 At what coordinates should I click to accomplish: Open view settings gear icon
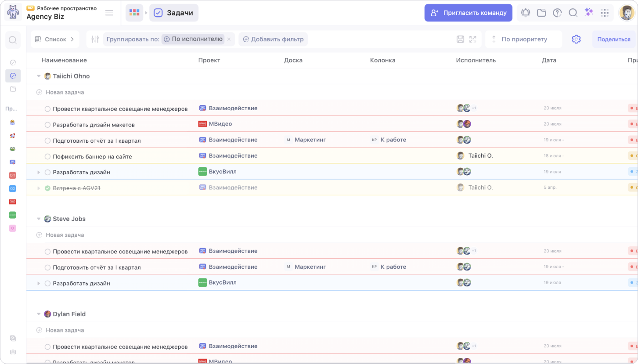pos(576,39)
